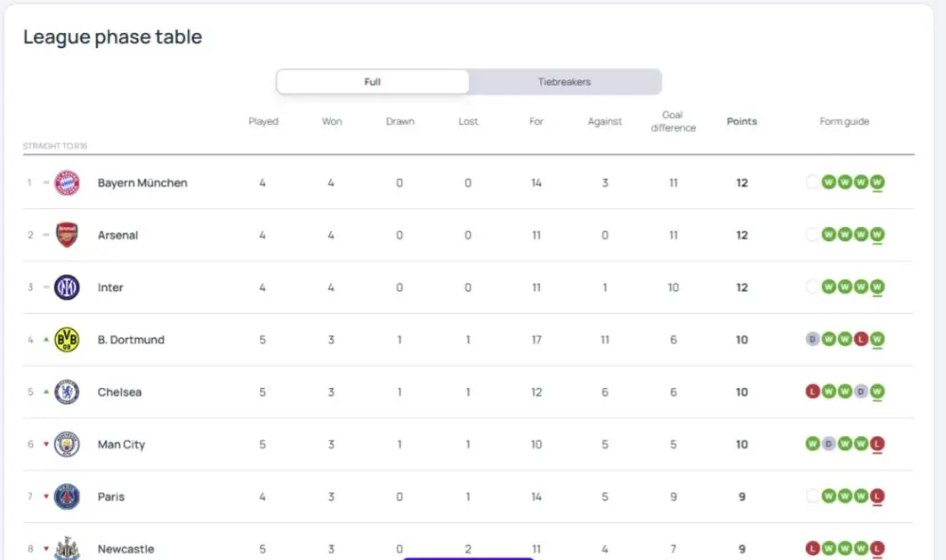946x560 pixels.
Task: Click the Goal difference column header
Action: [673, 122]
